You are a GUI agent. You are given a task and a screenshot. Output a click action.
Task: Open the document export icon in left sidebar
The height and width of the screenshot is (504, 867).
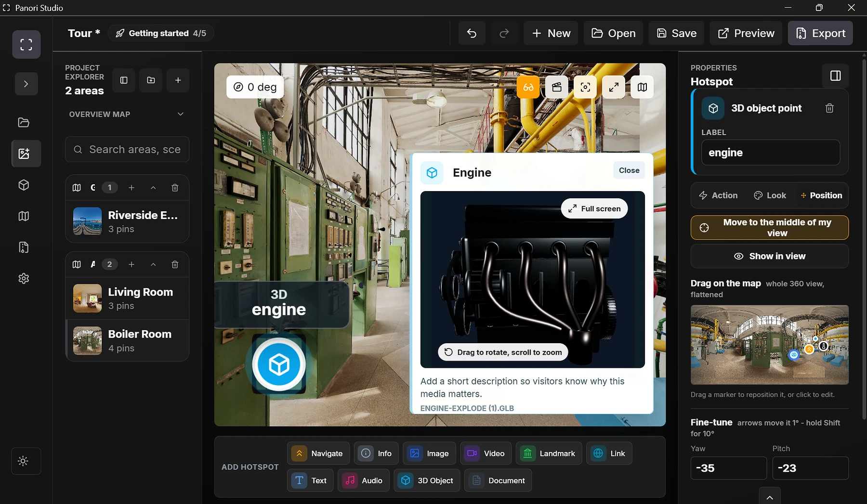coord(24,247)
